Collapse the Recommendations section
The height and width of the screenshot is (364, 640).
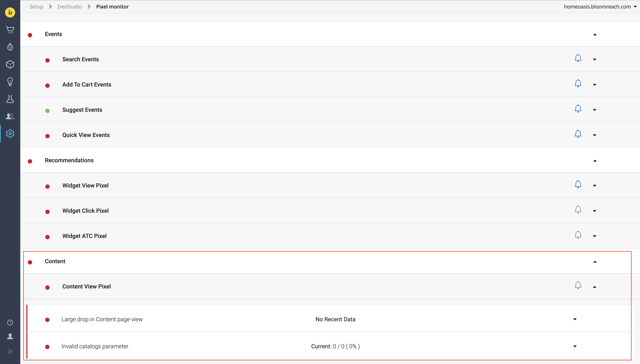(595, 160)
